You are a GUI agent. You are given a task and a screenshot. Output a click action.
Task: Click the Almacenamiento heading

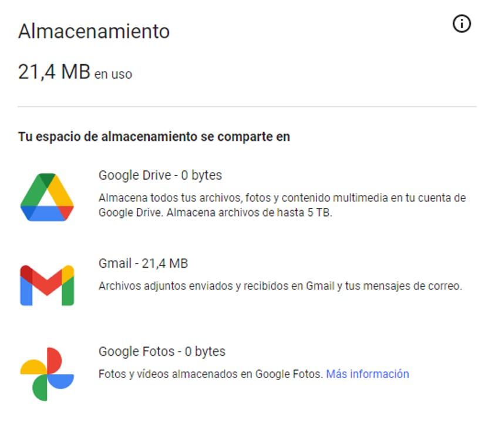pos(94,32)
